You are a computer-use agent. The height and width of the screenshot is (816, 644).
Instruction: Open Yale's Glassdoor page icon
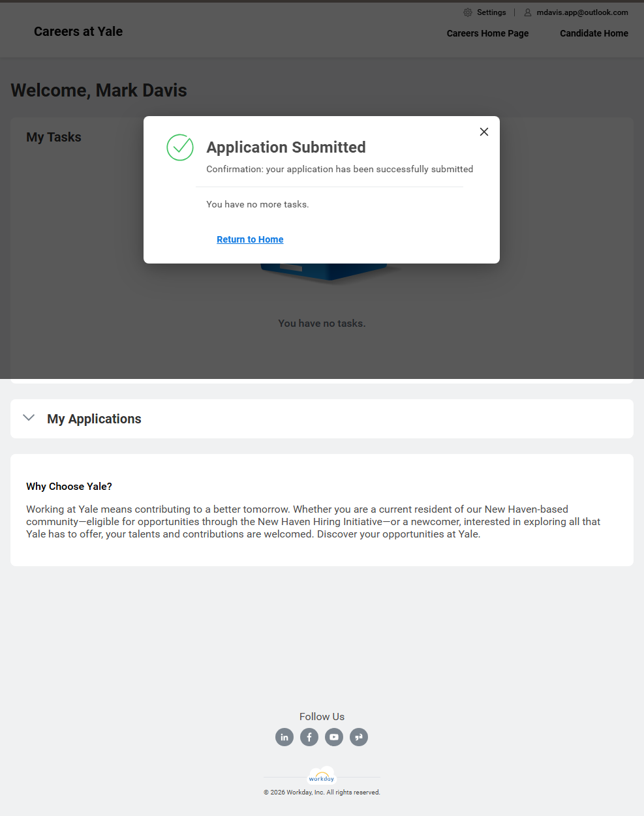point(359,737)
